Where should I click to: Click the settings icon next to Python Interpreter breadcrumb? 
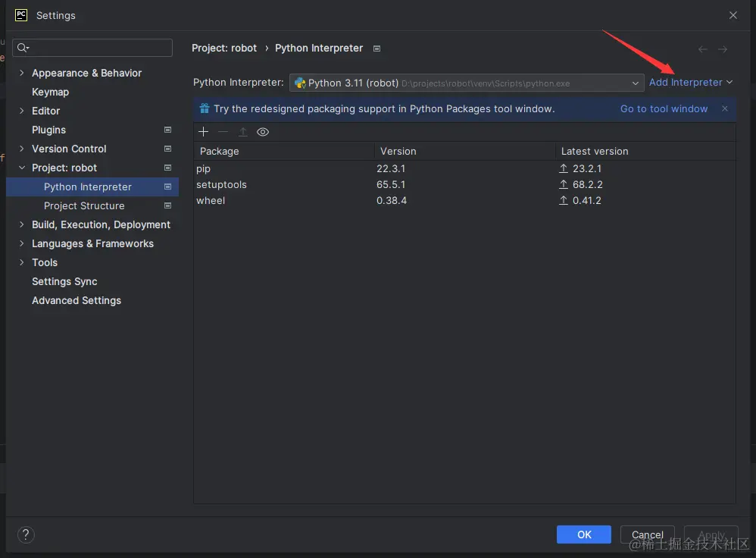[376, 48]
